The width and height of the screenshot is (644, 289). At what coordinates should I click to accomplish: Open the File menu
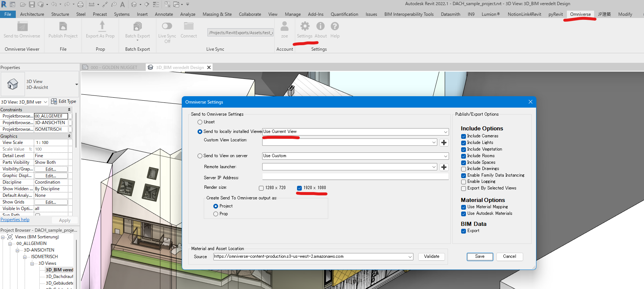coord(8,14)
